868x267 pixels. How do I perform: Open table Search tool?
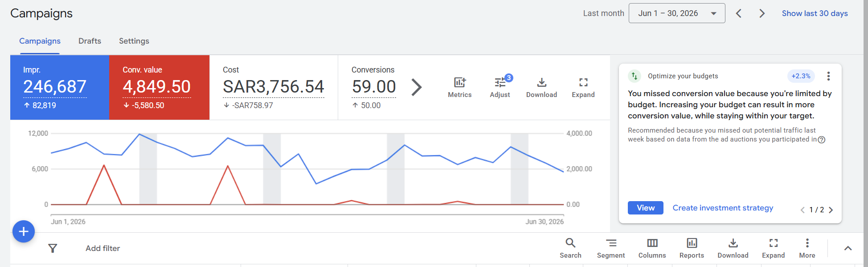(570, 248)
